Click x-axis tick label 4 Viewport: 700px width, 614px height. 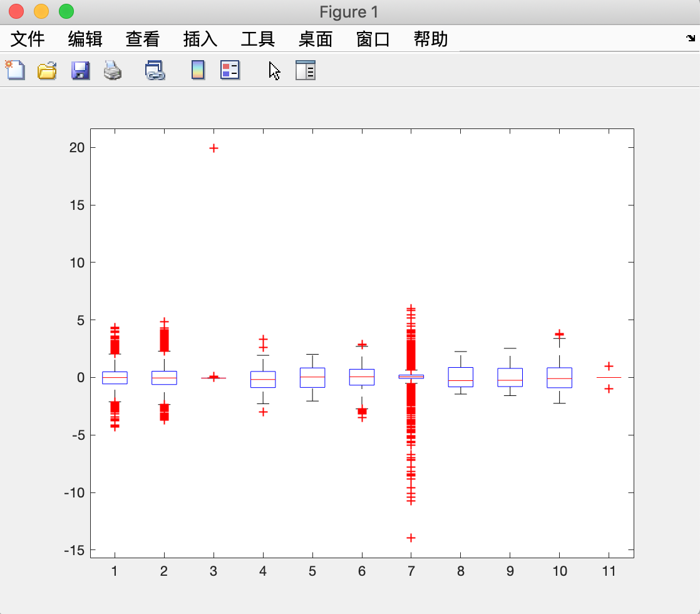(x=263, y=571)
